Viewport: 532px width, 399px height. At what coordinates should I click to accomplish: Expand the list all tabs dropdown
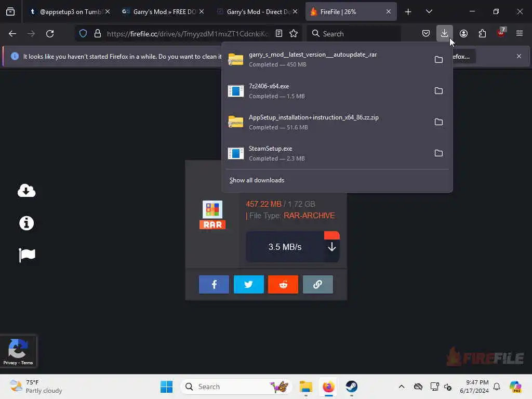[429, 11]
